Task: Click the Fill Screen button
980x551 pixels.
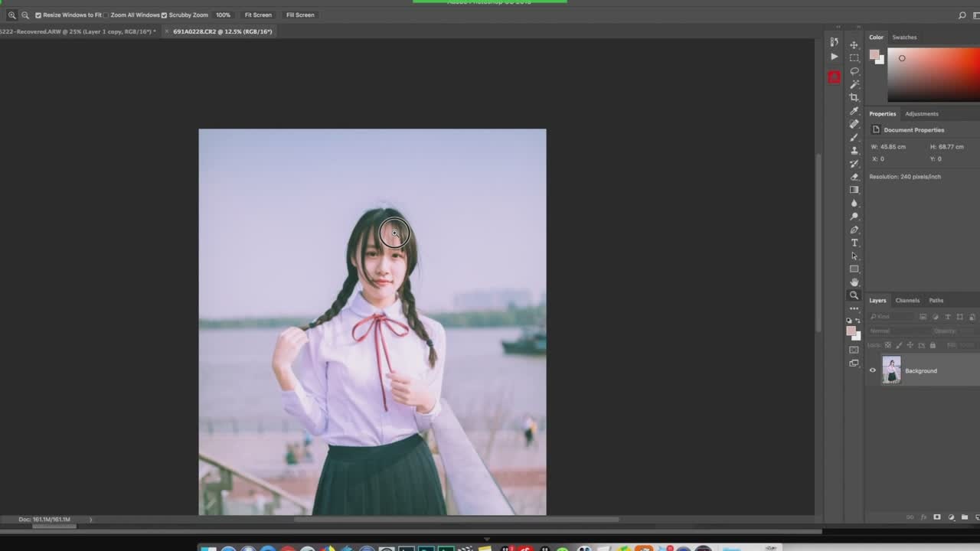Action: pos(300,15)
